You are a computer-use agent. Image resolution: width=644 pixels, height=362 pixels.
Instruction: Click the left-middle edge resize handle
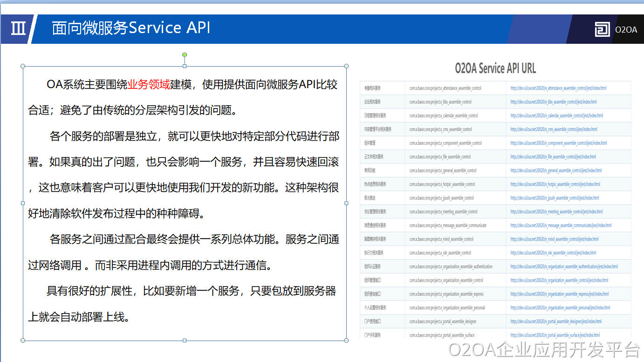tap(23, 203)
